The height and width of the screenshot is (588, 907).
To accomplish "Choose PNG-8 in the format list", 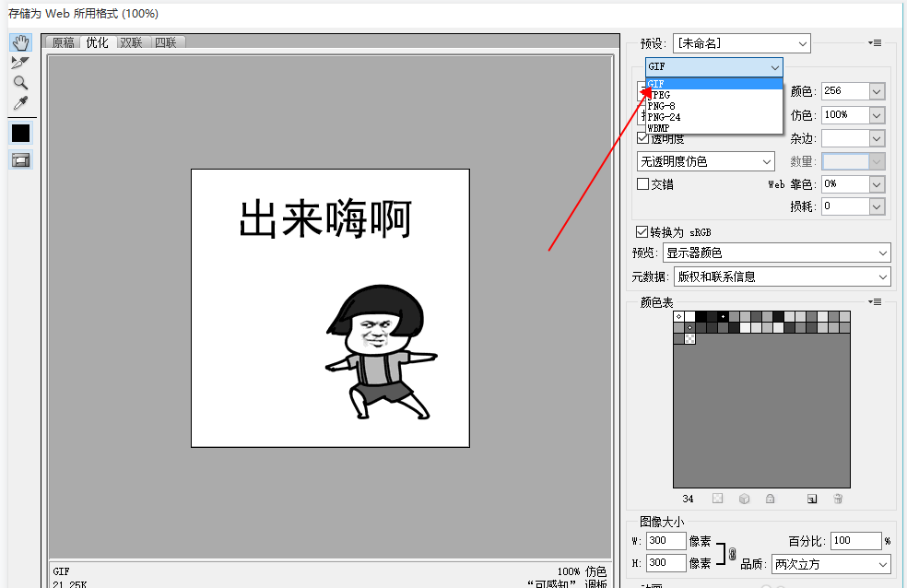I will point(714,106).
